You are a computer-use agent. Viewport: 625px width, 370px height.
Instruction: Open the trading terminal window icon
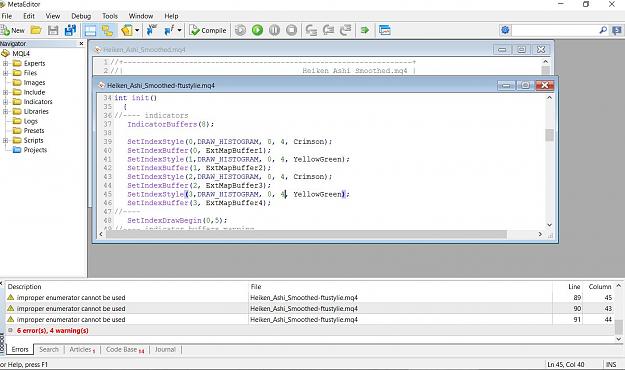[385, 30]
